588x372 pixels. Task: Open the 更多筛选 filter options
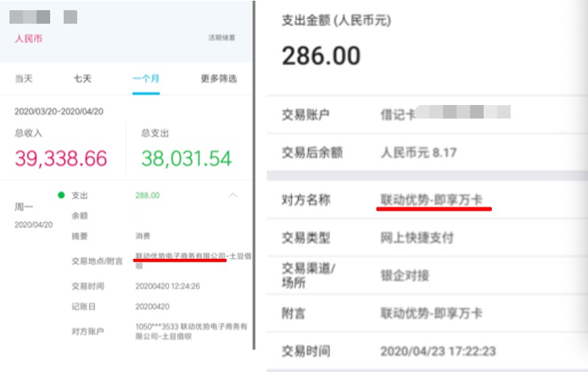[219, 79]
